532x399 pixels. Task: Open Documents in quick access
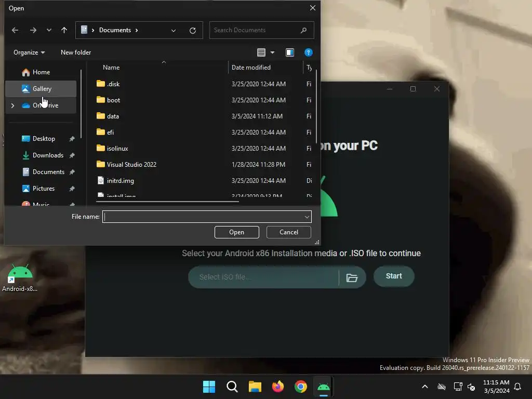coord(48,171)
